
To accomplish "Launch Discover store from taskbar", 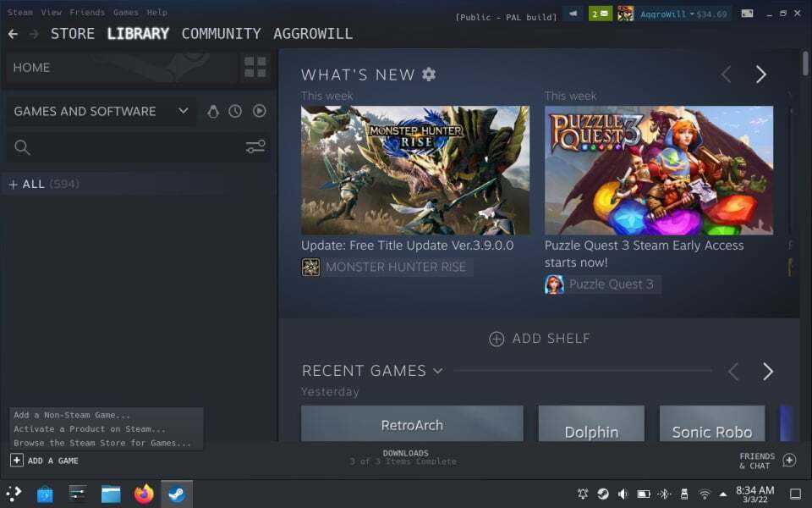I will tap(45, 494).
